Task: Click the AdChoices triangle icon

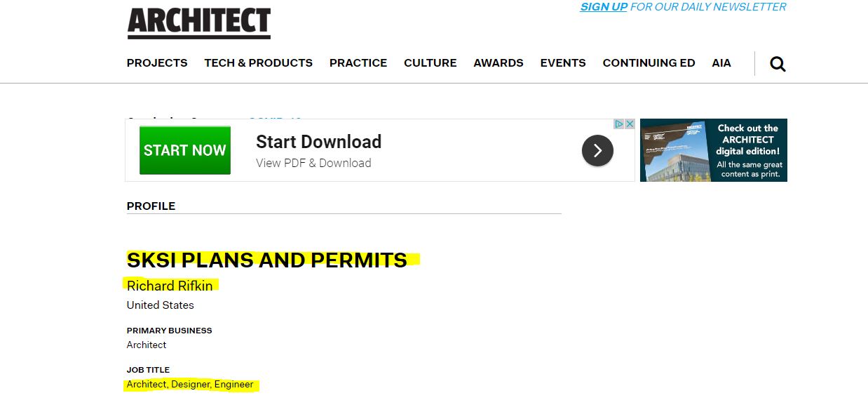Action: [619, 124]
